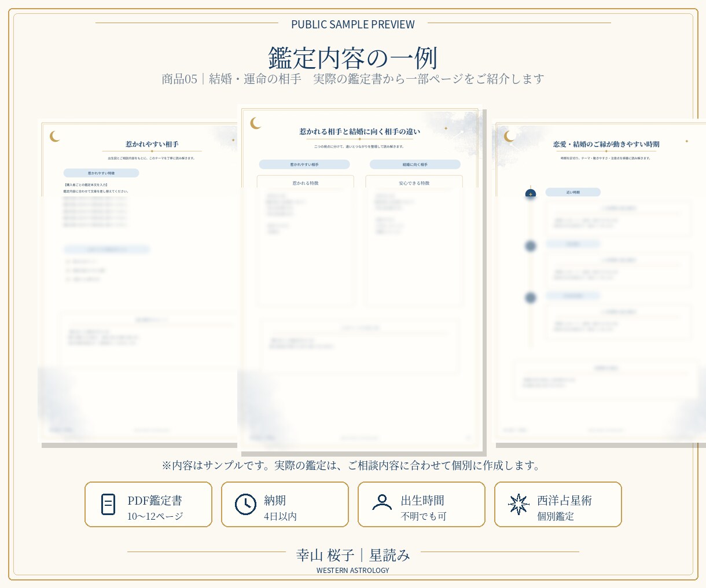The height and width of the screenshot is (588, 706).
Task: Click the clock icon beside 納期
Action: click(245, 504)
